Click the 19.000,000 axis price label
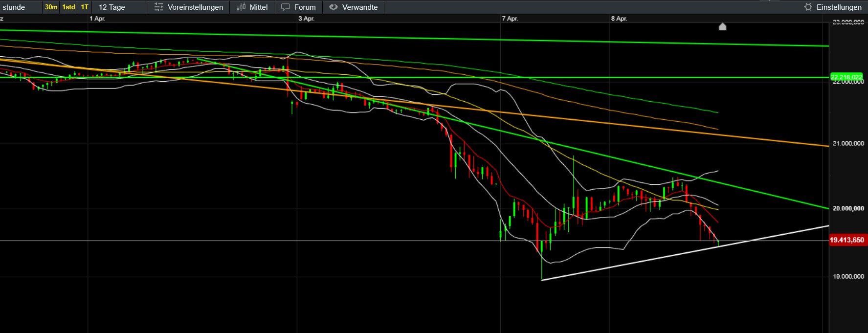 [x=848, y=276]
